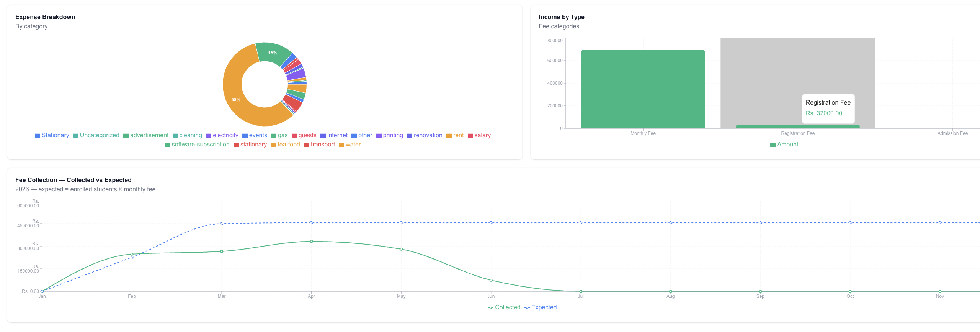Click the Expected data point for Apr

pos(311,223)
